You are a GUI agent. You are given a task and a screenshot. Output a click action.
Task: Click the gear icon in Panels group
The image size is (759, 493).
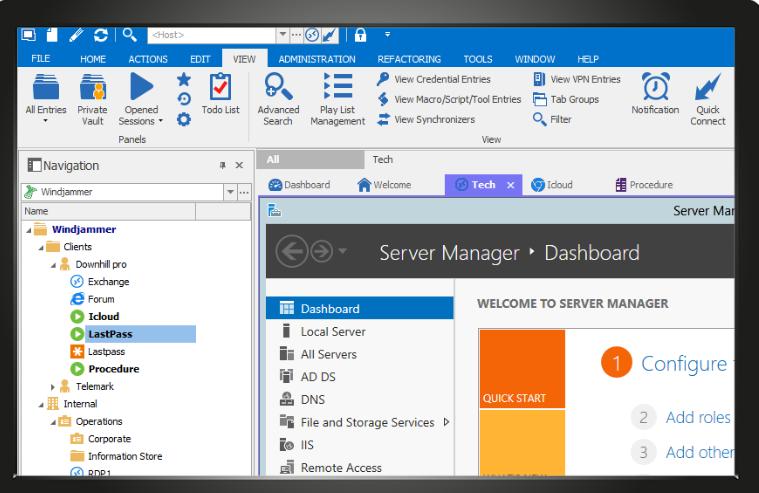[183, 119]
